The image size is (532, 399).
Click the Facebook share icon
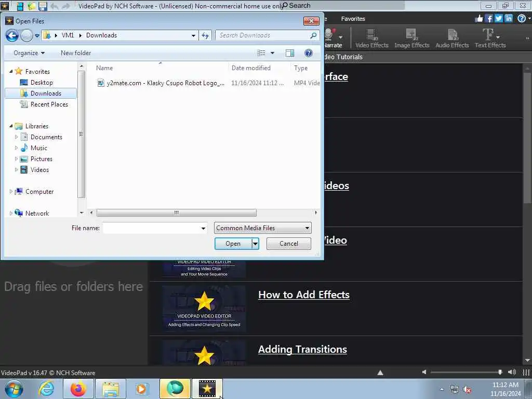(488, 18)
